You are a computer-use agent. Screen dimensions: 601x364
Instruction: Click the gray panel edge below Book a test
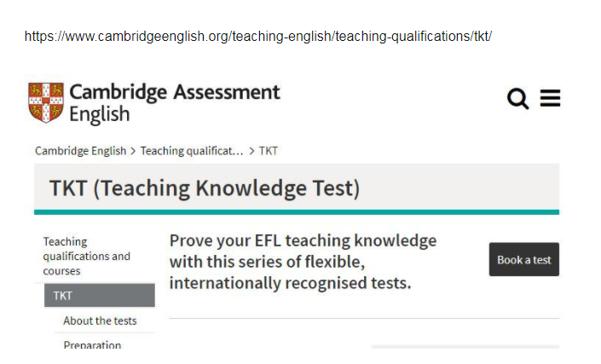465,347
